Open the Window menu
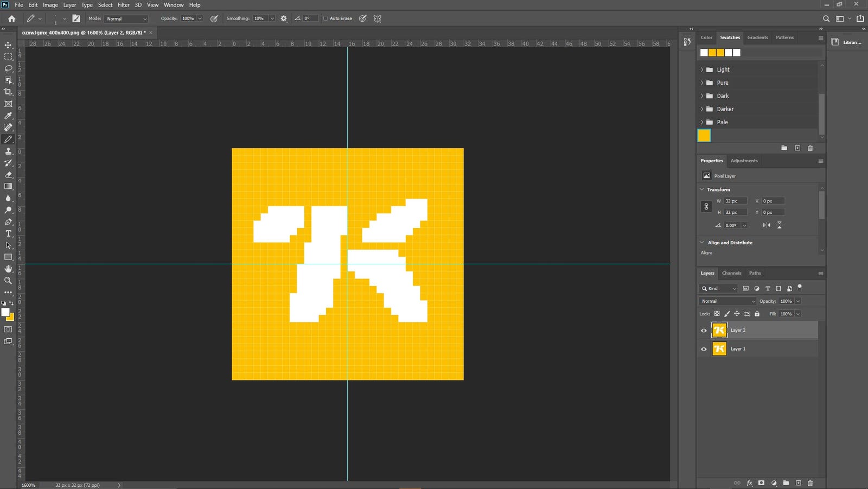 tap(174, 5)
